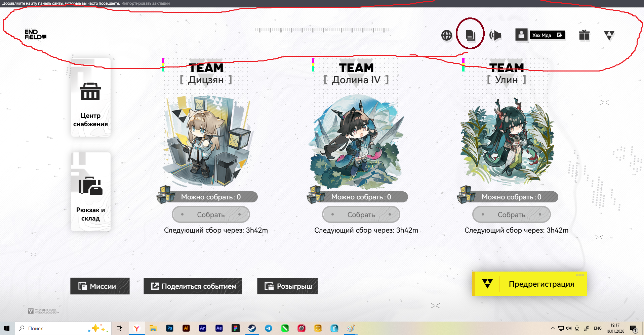This screenshot has width=644, height=335.
Task: Open Figma from the taskbar
Action: click(236, 328)
